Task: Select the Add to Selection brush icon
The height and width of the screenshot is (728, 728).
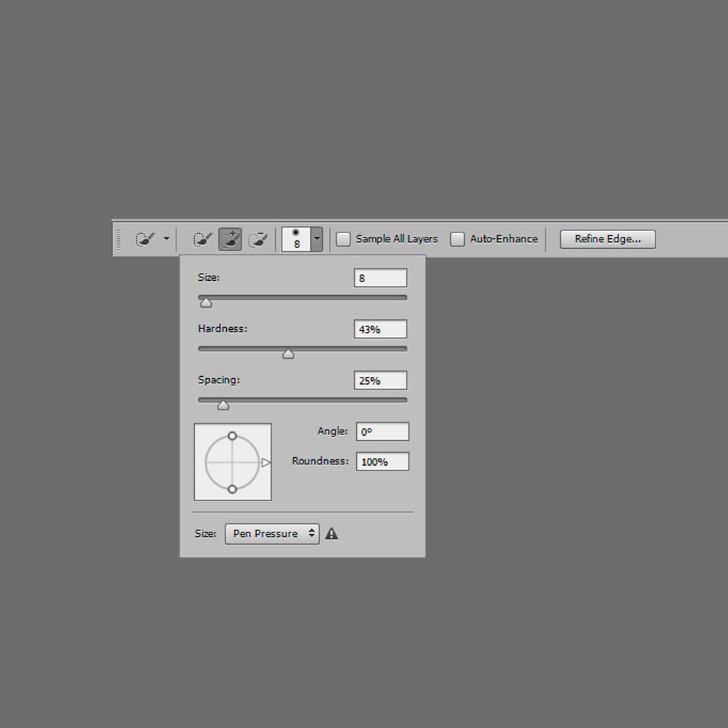Action: tap(230, 239)
